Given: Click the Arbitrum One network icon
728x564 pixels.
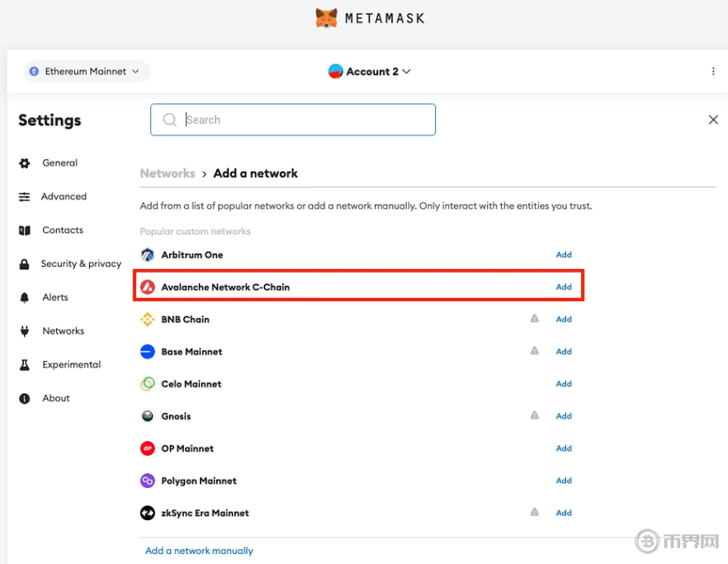Looking at the screenshot, I should click(148, 255).
